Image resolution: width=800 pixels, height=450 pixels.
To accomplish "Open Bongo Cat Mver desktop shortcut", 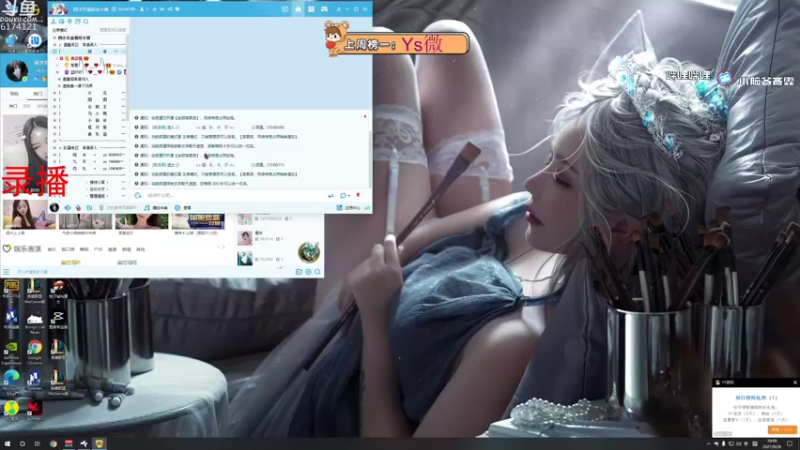I will tap(35, 321).
